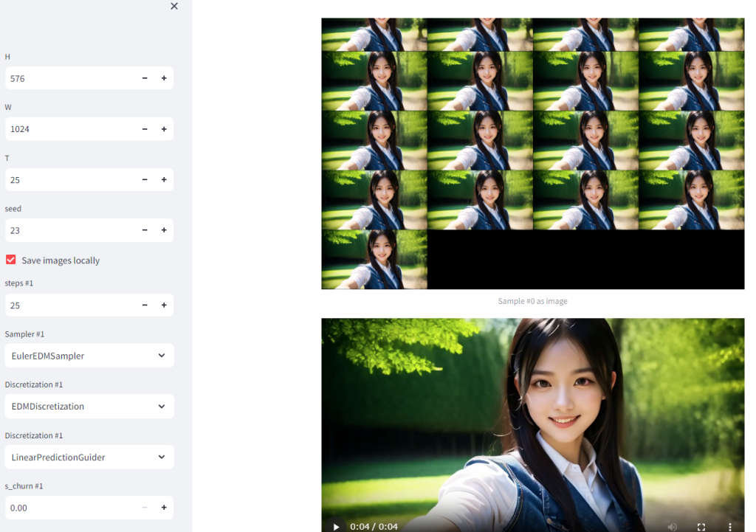Open the video more options menu

tap(730, 527)
